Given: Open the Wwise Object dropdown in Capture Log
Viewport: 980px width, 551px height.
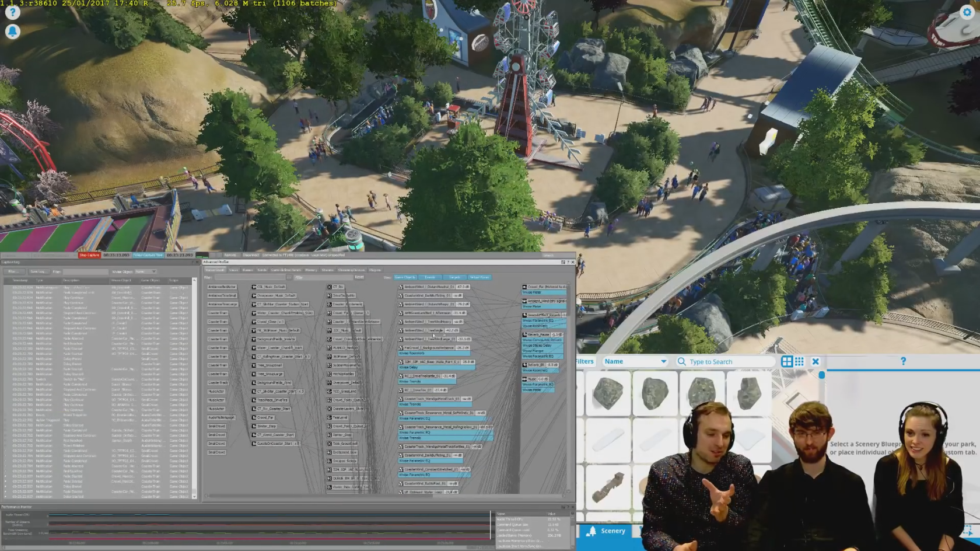Looking at the screenshot, I should [x=146, y=271].
